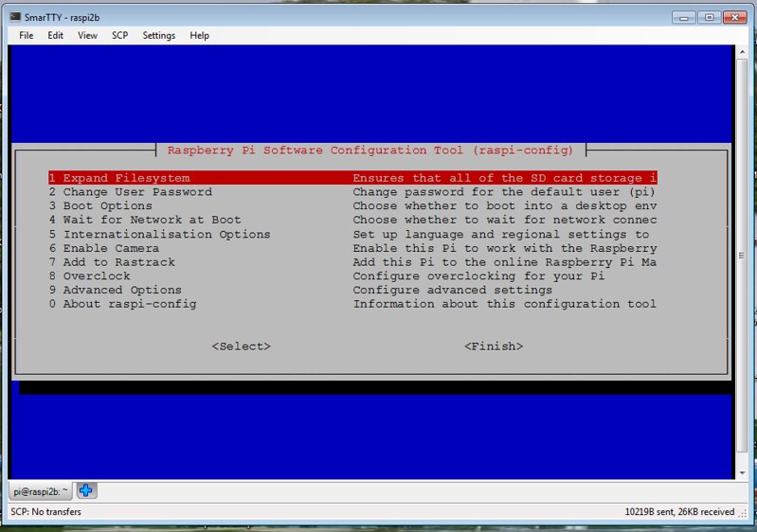The height and width of the screenshot is (532, 757).
Task: Open the File menu
Action: coord(27,35)
